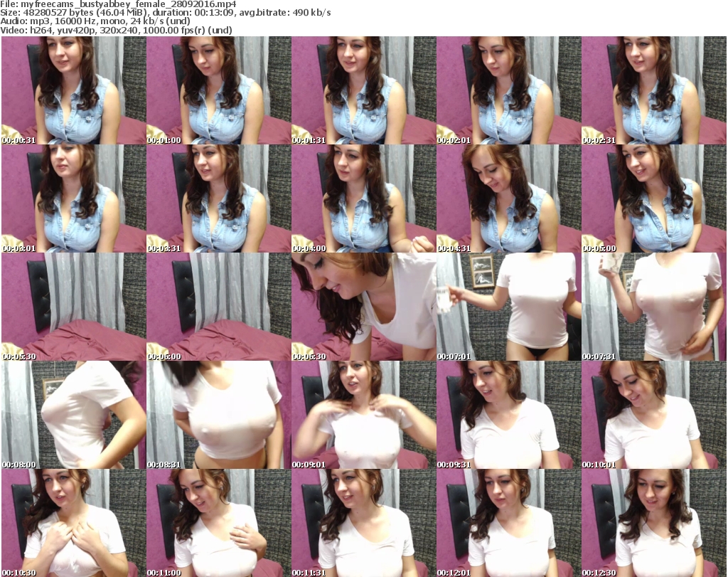The height and width of the screenshot is (577, 728).
Task: Choose the thumbnail stamped 00:08:00
Action: 73,415
